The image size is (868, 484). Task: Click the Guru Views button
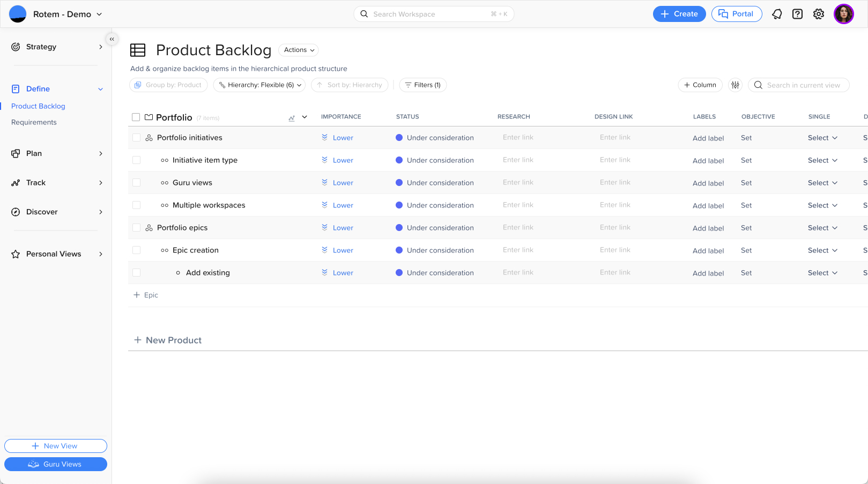pyautogui.click(x=56, y=464)
